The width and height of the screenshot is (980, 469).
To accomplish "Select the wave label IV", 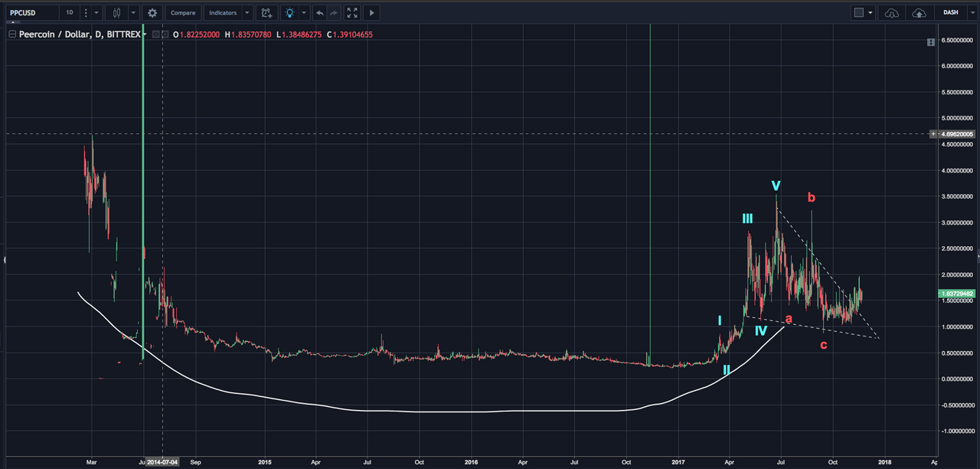I will point(761,331).
